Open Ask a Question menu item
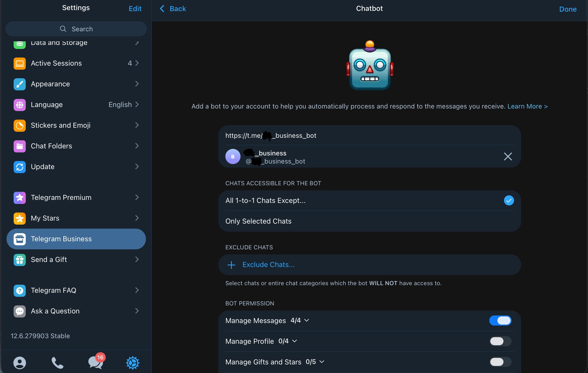Viewport: 588px width, 373px height. pyautogui.click(x=76, y=311)
